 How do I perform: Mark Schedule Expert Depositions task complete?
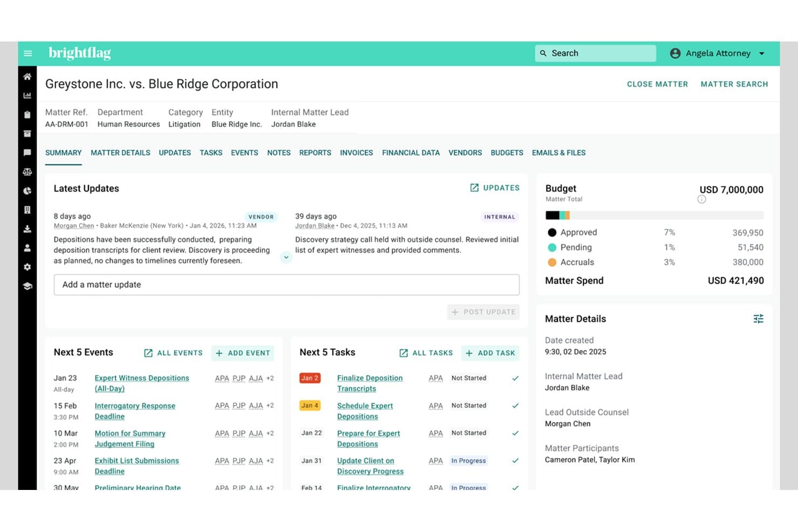515,406
